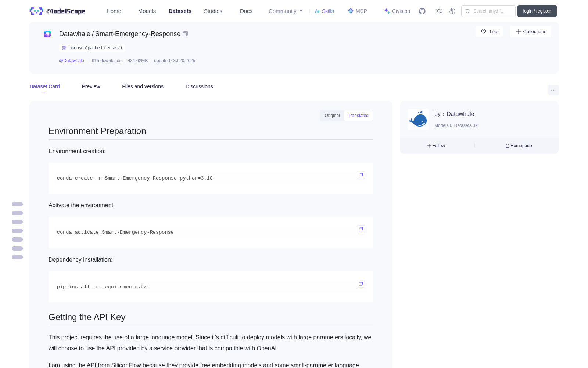
Task: Click the 'Models 0' count text
Action: pos(443,125)
